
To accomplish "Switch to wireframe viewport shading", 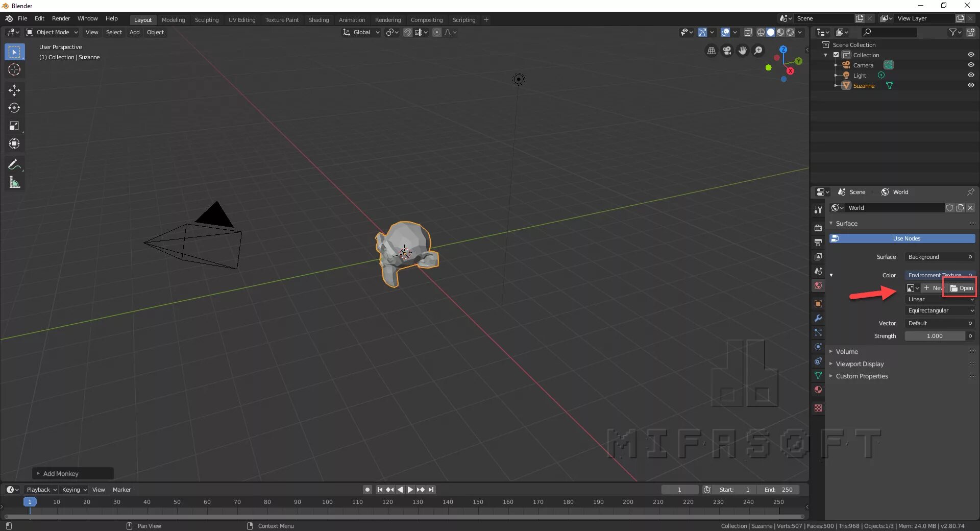I will (x=761, y=32).
